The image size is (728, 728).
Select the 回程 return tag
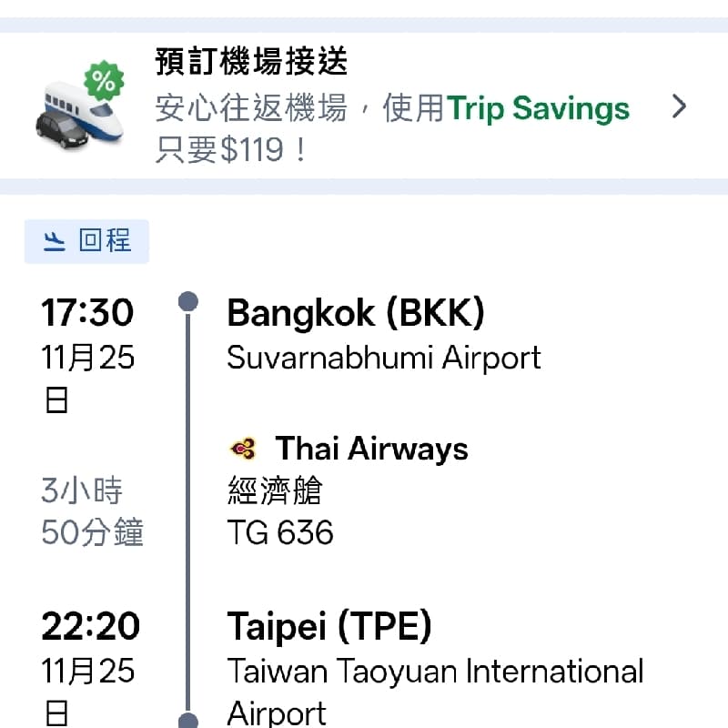click(86, 241)
